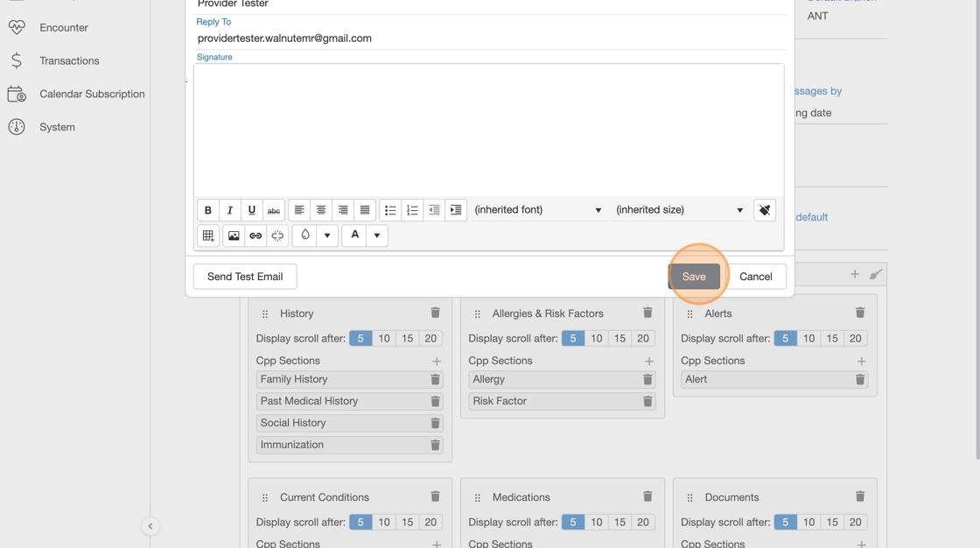Insert an image into the signature
This screenshot has width=980, height=548.
tap(234, 235)
